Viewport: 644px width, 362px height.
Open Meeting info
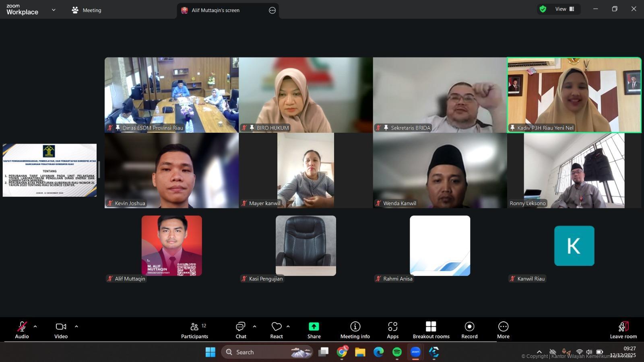[355, 330]
